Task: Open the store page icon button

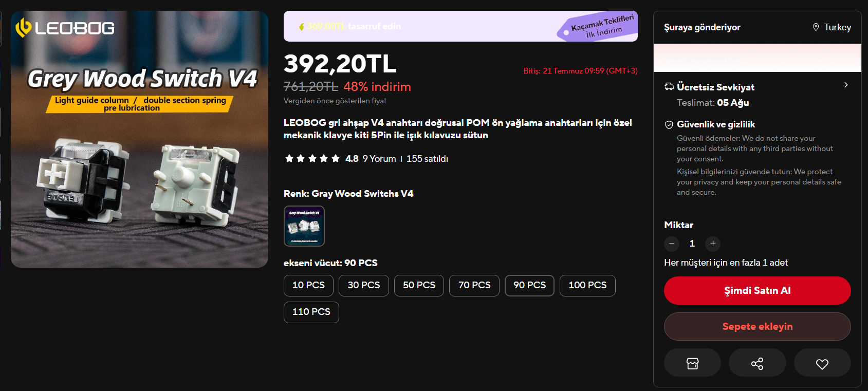Action: 692,363
